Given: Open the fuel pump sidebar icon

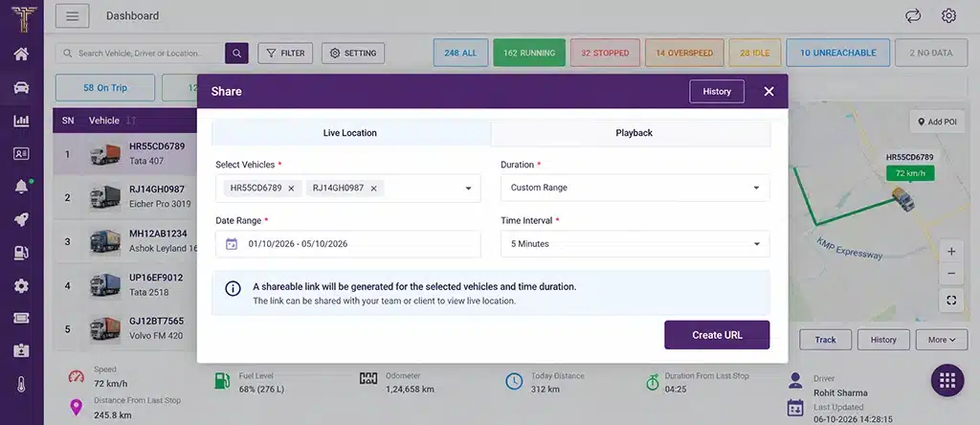Looking at the screenshot, I should pos(21,253).
